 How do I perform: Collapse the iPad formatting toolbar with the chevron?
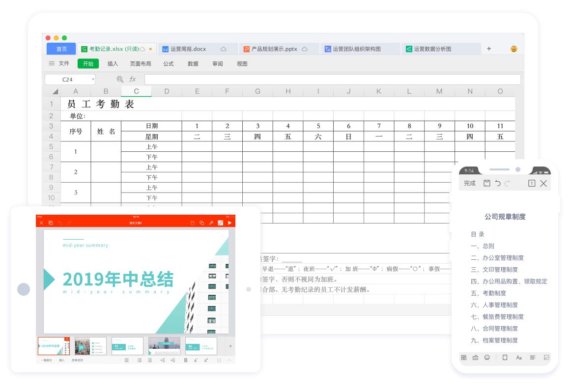[x=229, y=360]
